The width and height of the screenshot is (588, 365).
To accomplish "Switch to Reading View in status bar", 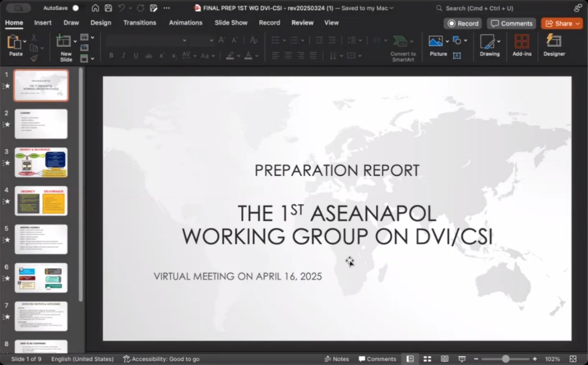I will (x=445, y=359).
